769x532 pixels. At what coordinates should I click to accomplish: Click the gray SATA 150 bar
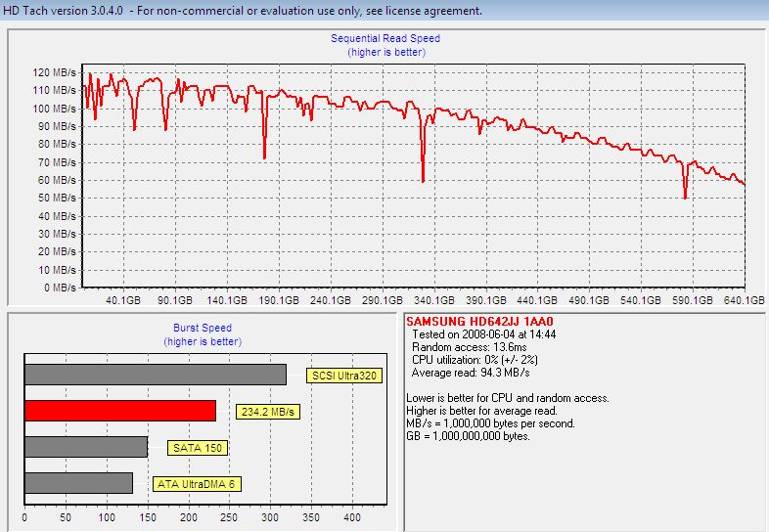click(x=85, y=447)
